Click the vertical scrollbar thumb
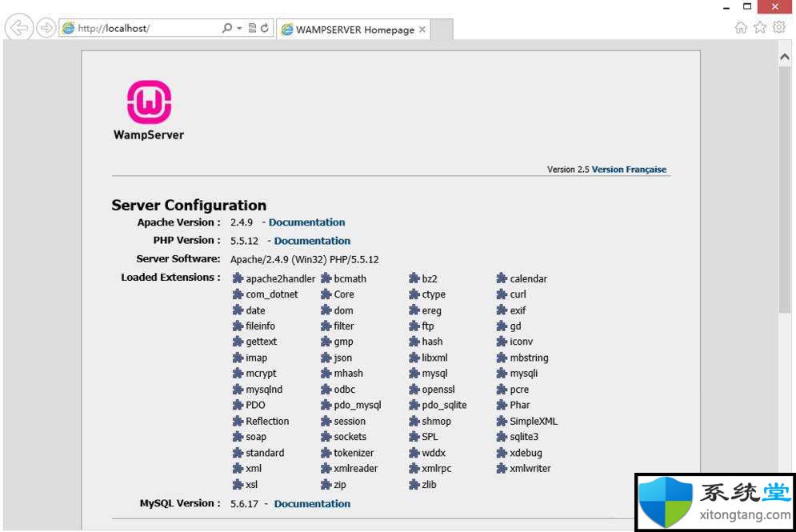This screenshot has height=532, width=796. (x=784, y=189)
